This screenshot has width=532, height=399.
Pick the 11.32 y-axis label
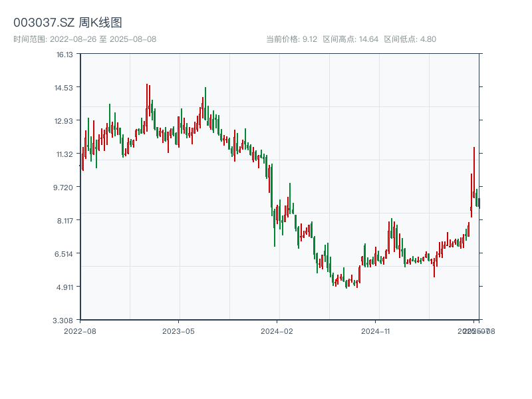tap(65, 154)
